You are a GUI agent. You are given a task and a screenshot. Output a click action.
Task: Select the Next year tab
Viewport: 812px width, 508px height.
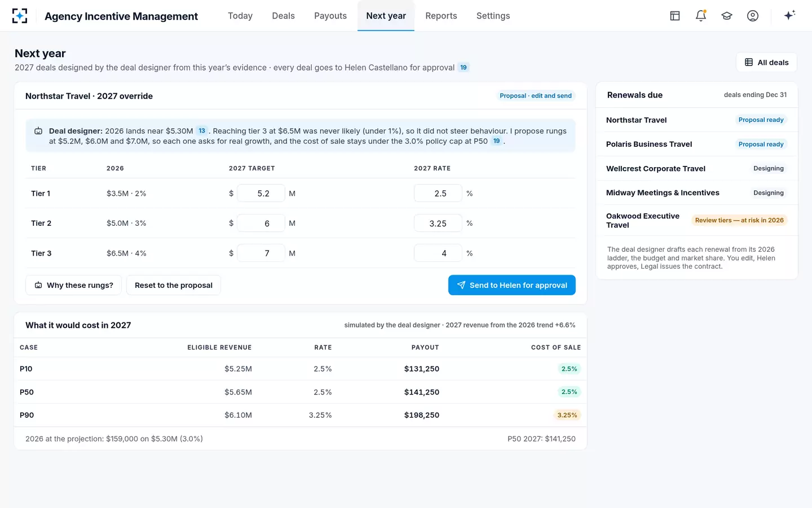(386, 16)
